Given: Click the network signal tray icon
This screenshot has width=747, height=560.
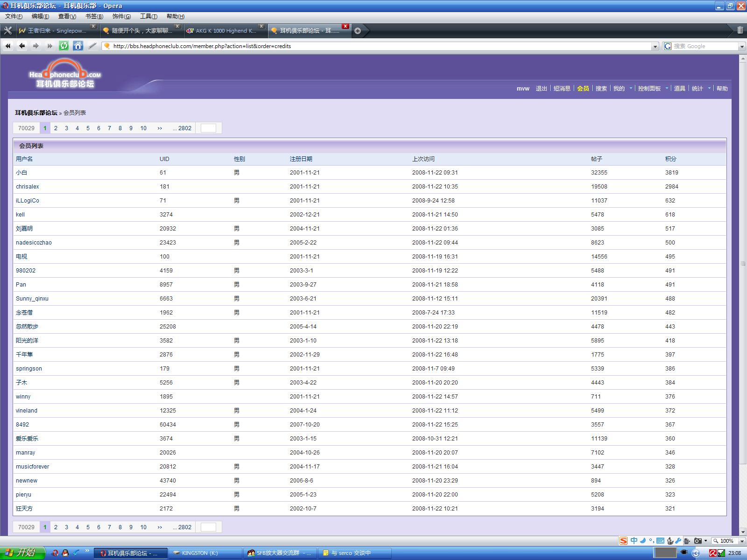Looking at the screenshot, I should click(x=721, y=553).
